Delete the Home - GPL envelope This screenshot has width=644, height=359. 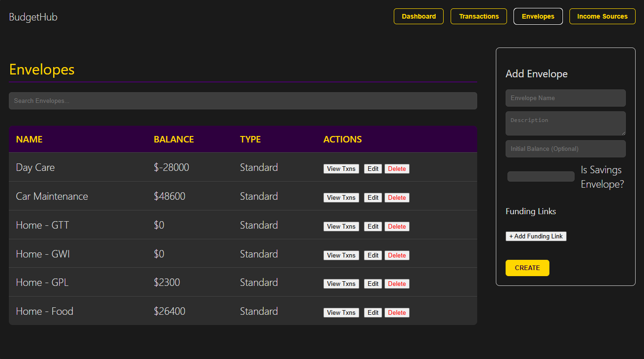pos(397,284)
